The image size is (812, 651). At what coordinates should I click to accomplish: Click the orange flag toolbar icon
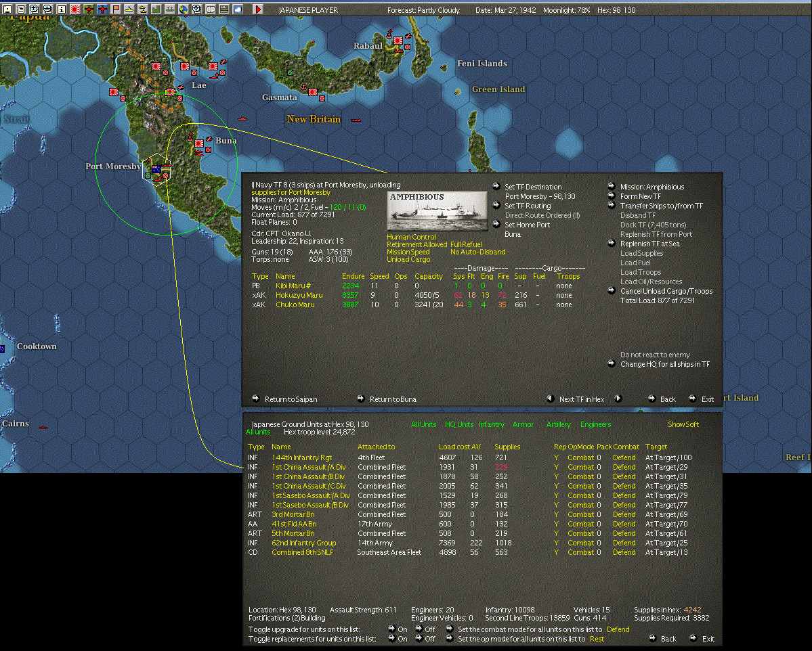(x=116, y=9)
